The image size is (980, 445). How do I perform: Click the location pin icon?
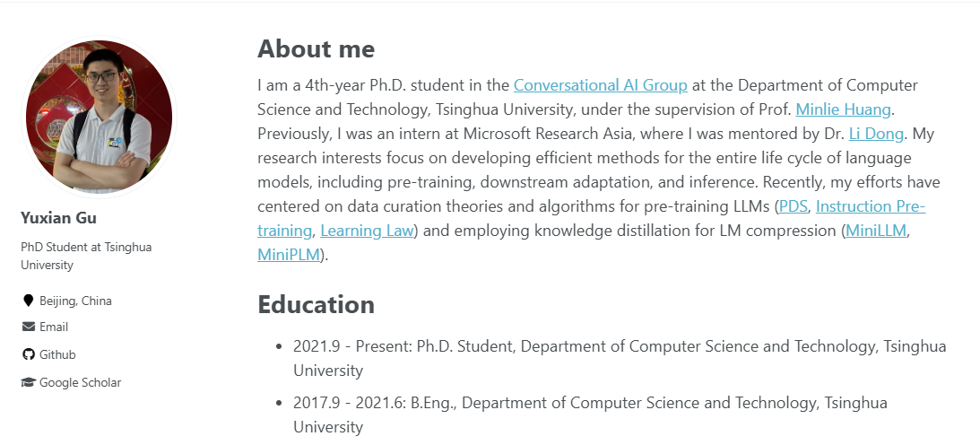(28, 301)
